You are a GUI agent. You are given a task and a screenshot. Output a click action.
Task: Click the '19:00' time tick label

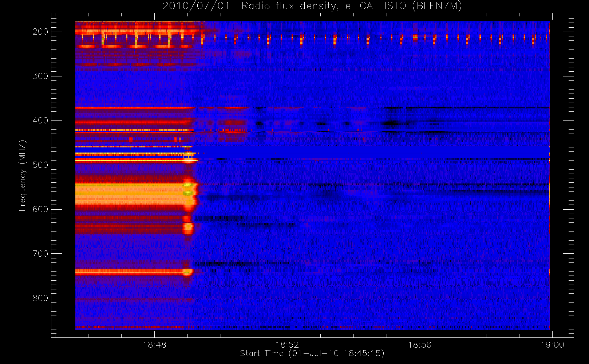click(552, 345)
